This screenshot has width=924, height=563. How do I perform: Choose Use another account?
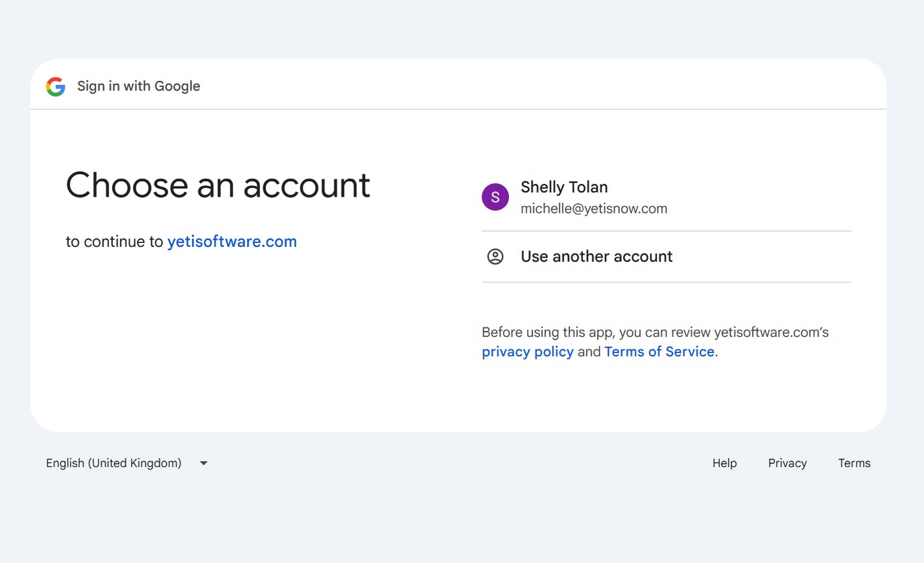(x=596, y=256)
